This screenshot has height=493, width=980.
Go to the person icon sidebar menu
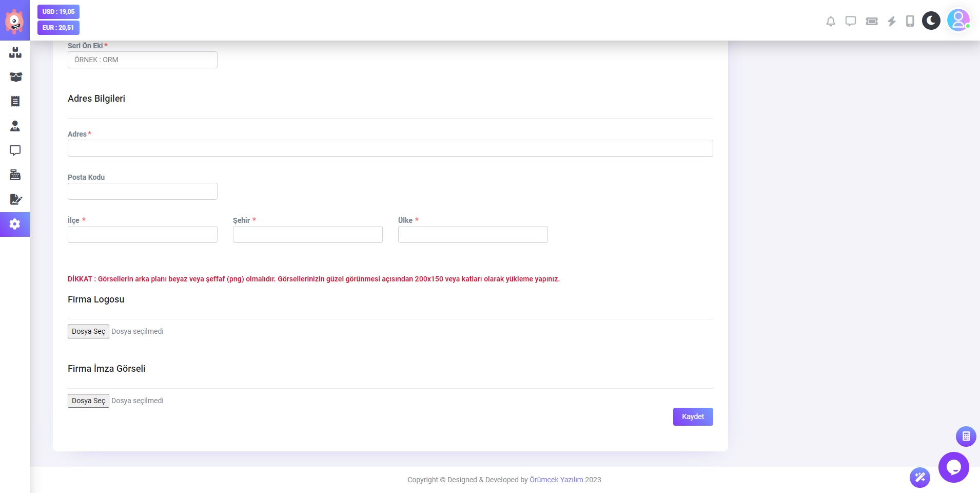coord(15,126)
